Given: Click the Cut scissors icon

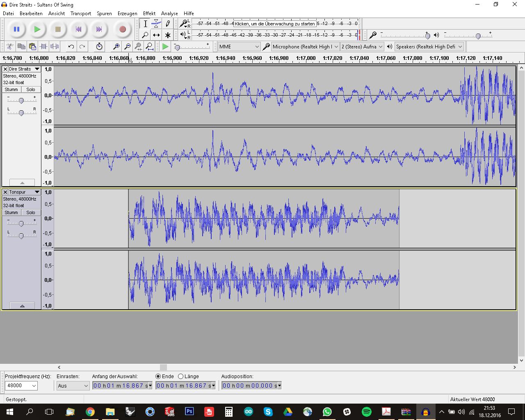Looking at the screenshot, I should (10, 46).
